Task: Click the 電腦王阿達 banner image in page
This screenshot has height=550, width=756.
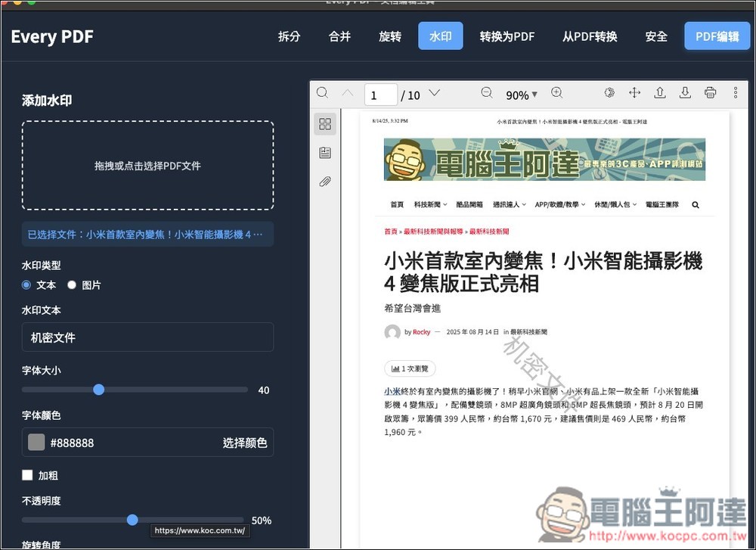Action: tap(544, 159)
